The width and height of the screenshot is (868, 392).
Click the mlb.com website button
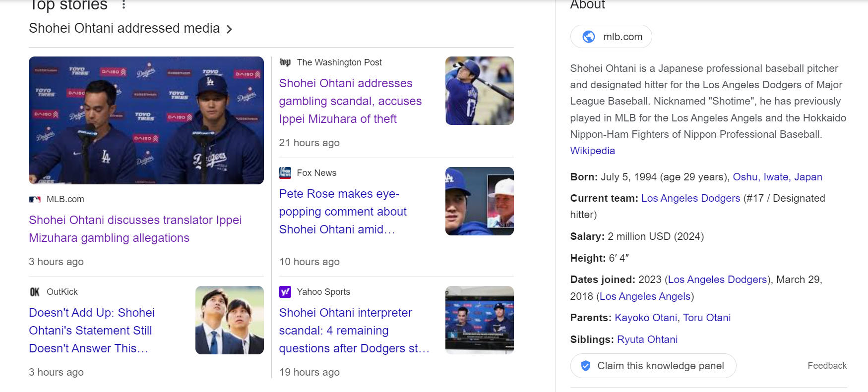point(611,37)
